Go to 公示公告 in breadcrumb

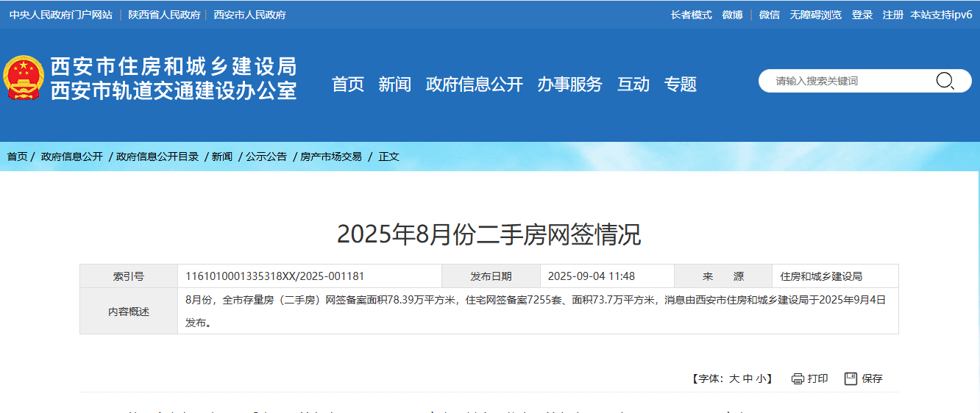[266, 157]
